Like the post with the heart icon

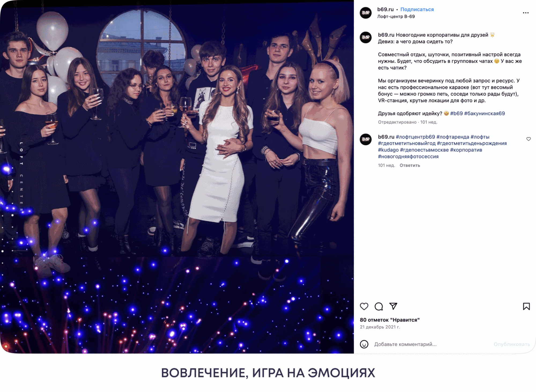(364, 306)
